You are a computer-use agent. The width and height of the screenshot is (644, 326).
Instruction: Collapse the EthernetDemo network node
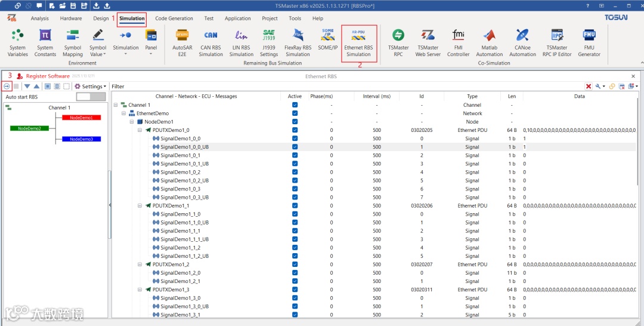pos(123,113)
